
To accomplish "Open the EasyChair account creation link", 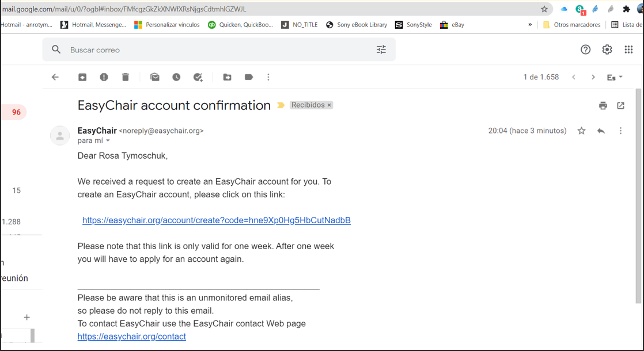I will [217, 220].
